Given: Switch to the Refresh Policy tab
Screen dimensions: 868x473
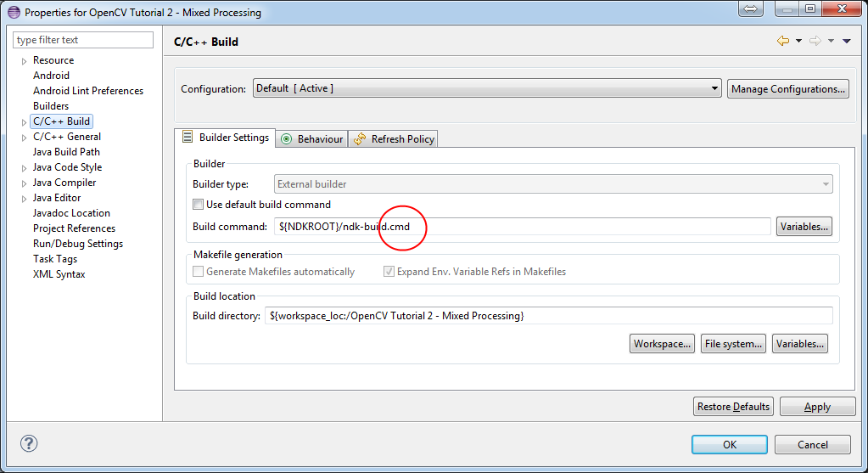Looking at the screenshot, I should [395, 139].
